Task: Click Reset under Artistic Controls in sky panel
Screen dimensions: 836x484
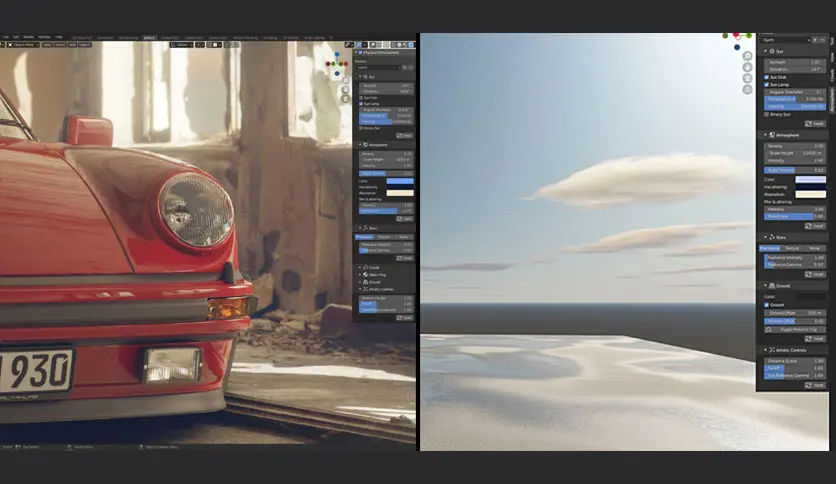Action: [x=815, y=385]
